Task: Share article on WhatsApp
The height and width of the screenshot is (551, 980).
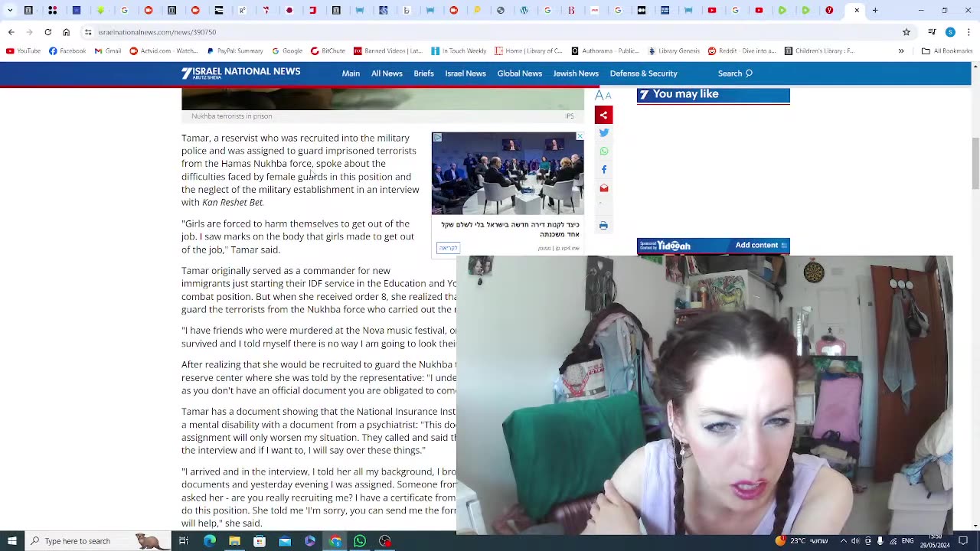Action: (x=603, y=152)
